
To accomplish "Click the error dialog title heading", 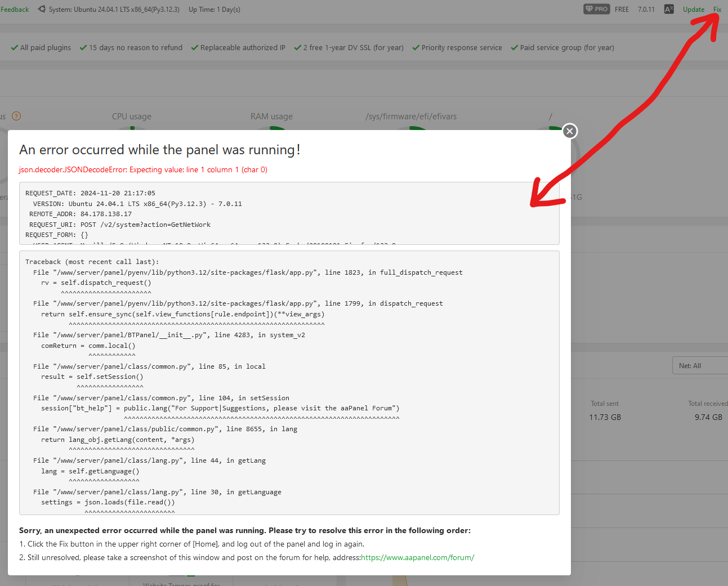I will (160, 150).
